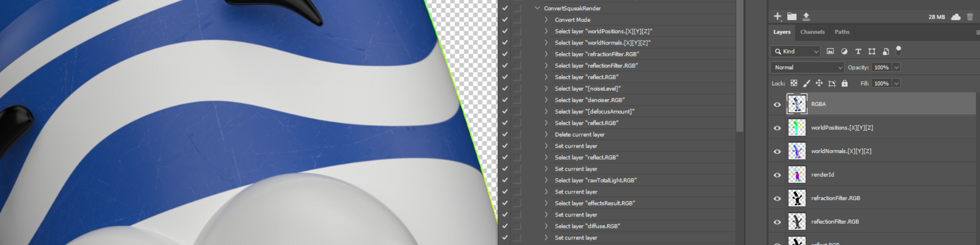Viewport: 980px width, 245px height.
Task: Click the trash delete icon in Layers panel
Action: (970, 17)
